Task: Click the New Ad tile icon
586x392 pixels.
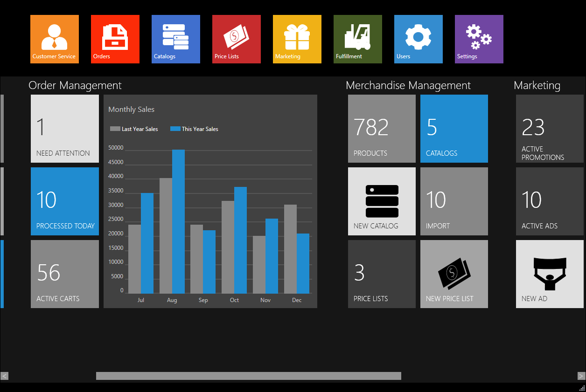Action: 550,274
